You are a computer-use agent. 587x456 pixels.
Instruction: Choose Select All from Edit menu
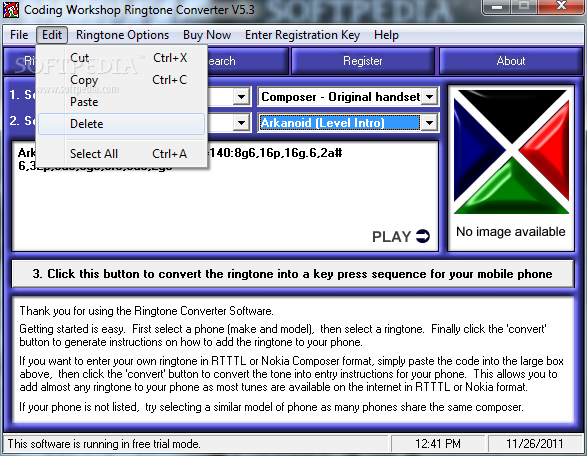(122, 153)
